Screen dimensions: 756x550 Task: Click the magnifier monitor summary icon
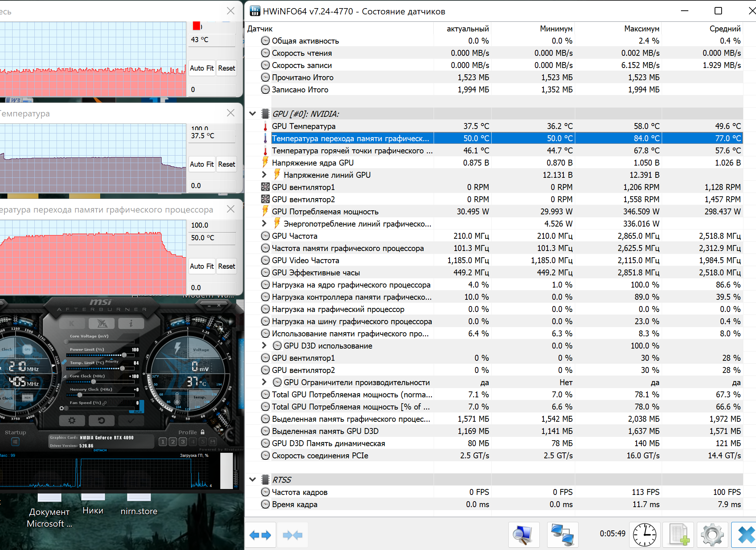pos(523,535)
